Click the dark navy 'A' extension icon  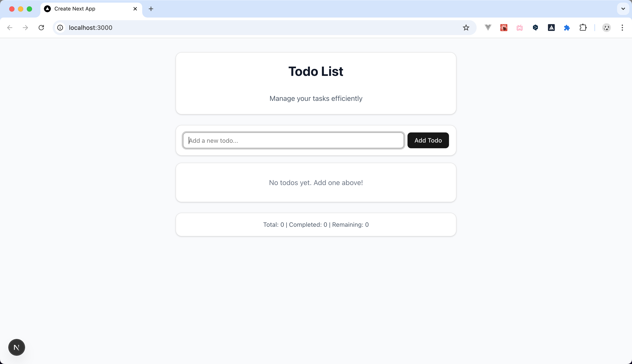point(551,27)
